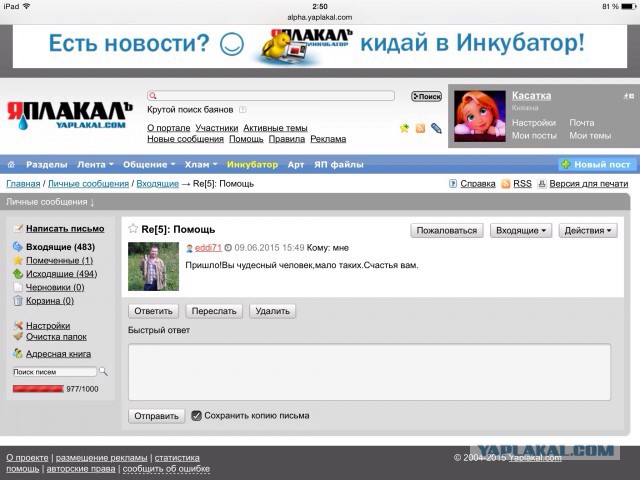Click the Отправить button
Image resolution: width=640 pixels, height=480 pixels.
(156, 416)
